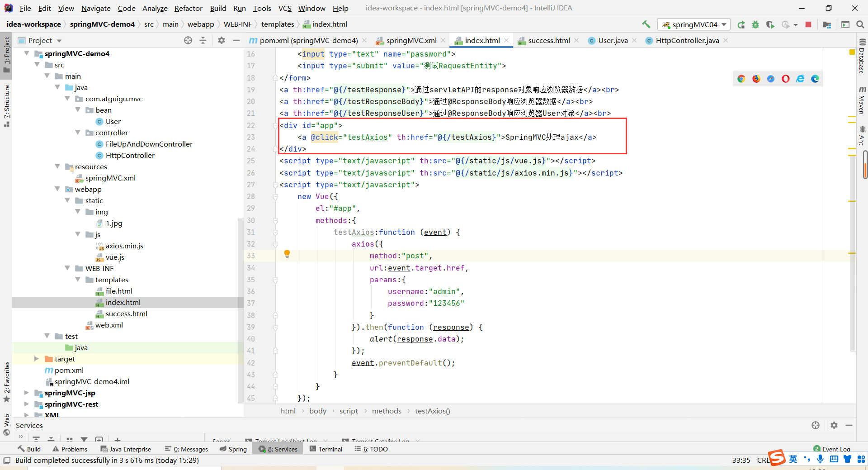This screenshot has height=470, width=868.
Task: Open page in Chrome browser icon
Action: tap(741, 79)
